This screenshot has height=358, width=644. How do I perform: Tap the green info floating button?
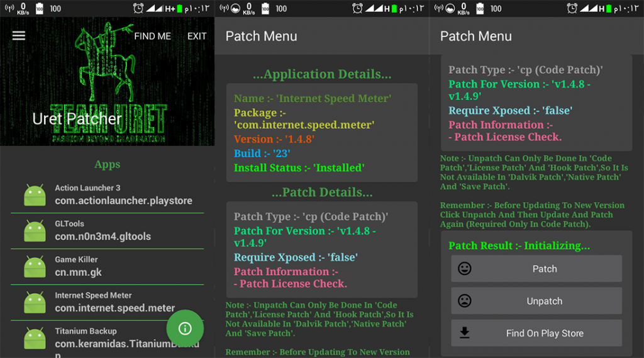[185, 328]
